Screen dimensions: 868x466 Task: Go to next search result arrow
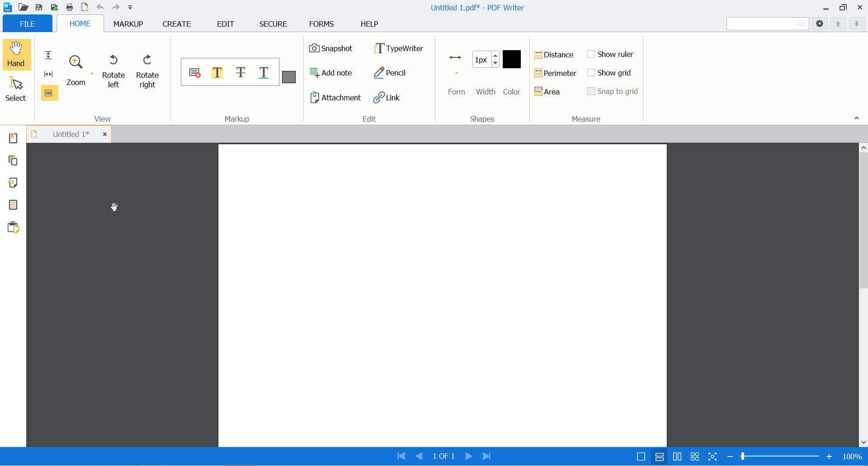click(857, 24)
